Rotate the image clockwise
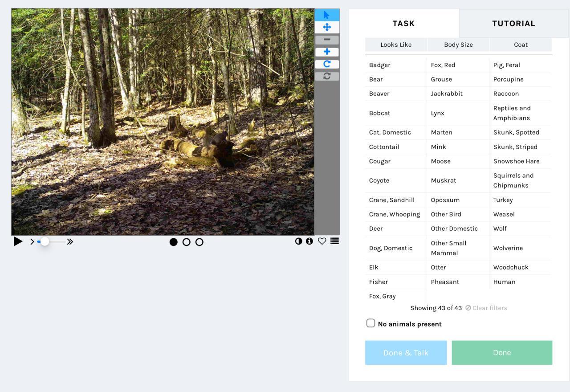The height and width of the screenshot is (392, 570). click(327, 64)
